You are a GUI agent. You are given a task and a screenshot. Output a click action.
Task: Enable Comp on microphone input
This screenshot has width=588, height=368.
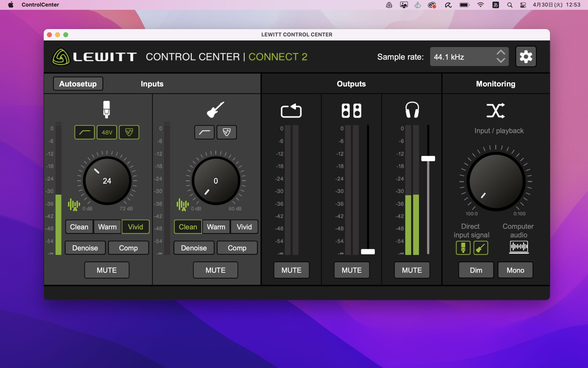pos(128,248)
